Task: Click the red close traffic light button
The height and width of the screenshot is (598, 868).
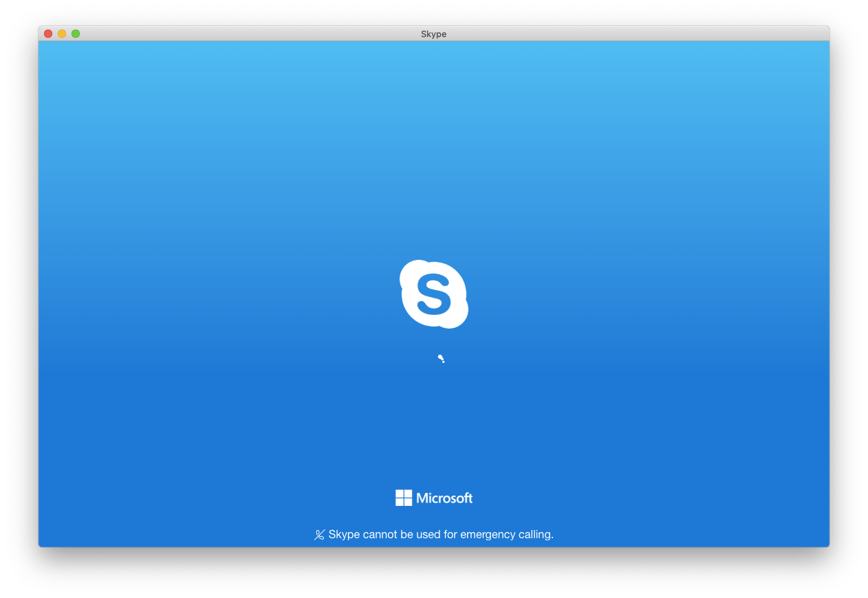Action: [x=47, y=33]
